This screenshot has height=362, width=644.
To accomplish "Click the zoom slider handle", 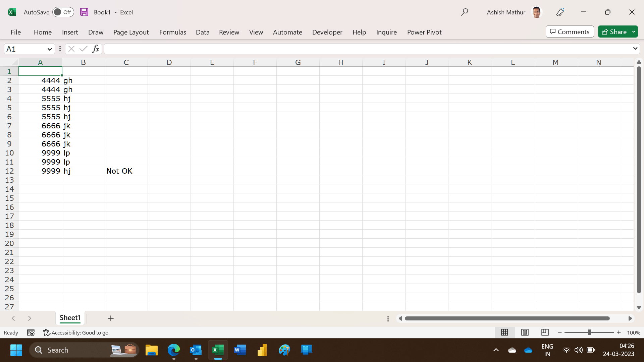I will coord(589,333).
